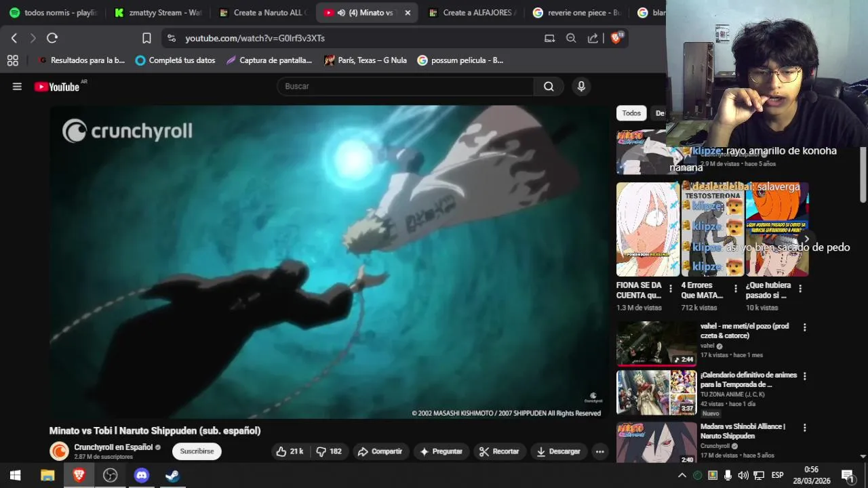Click the Compartir share button
The height and width of the screenshot is (488, 868).
pos(380,451)
